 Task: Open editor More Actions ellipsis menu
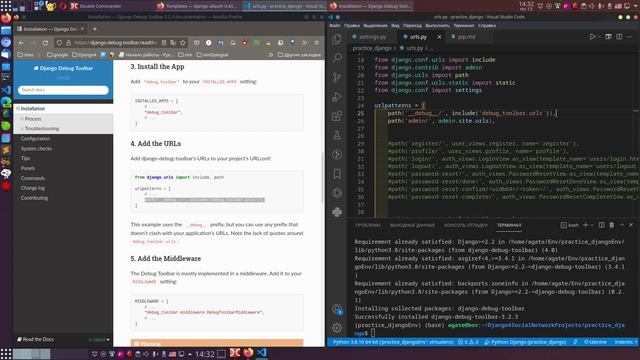629,37
